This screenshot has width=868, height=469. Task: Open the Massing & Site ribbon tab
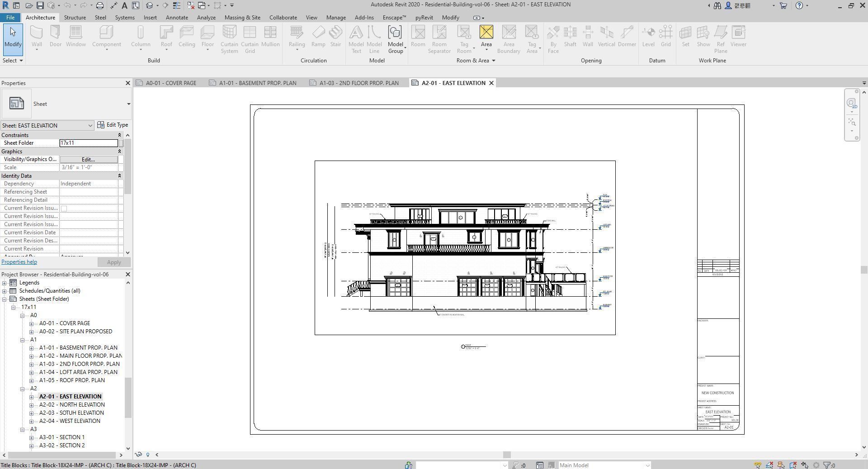coord(242,18)
